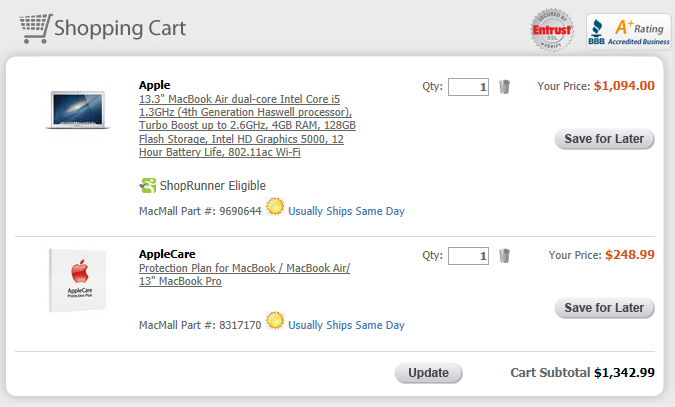Screen dimensions: 675x407
Task: Click 'MacMall Part #: 9690644' text
Action: coord(200,211)
